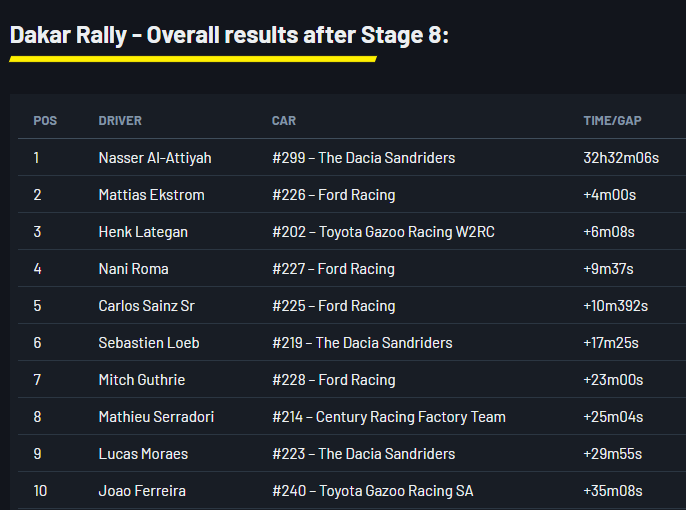Select Carlos Sainz Sr's name
The width and height of the screenshot is (686, 510).
[146, 306]
